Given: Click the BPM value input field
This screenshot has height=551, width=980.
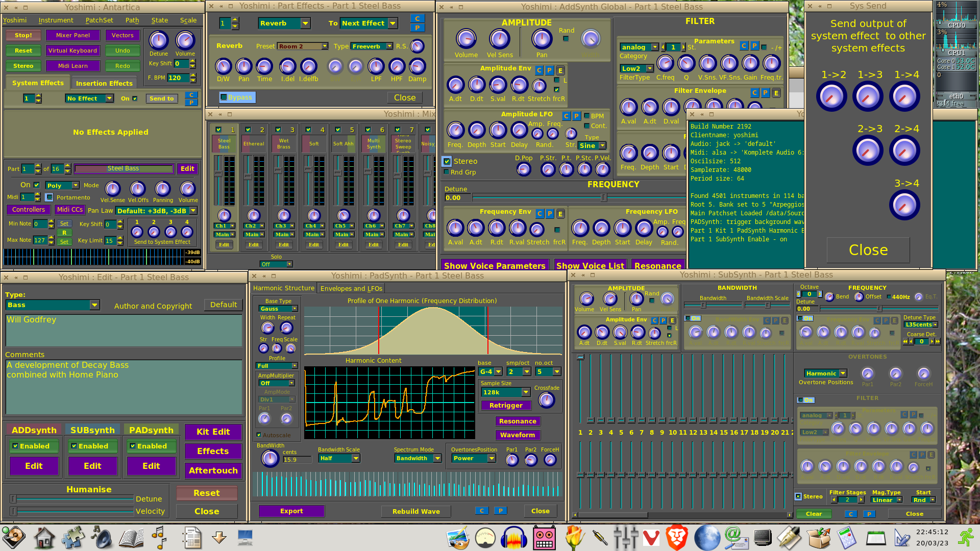Looking at the screenshot, I should (x=178, y=78).
